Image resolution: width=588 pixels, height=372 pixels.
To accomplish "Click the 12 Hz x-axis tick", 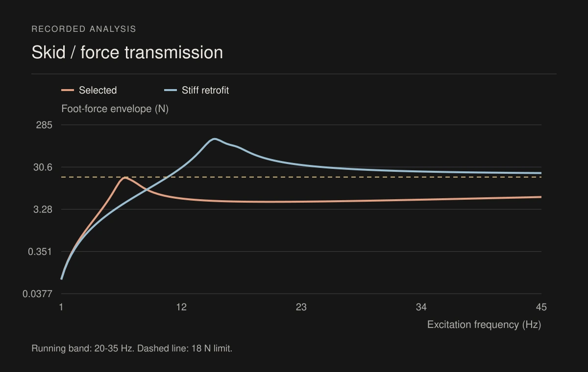I will click(x=181, y=307).
